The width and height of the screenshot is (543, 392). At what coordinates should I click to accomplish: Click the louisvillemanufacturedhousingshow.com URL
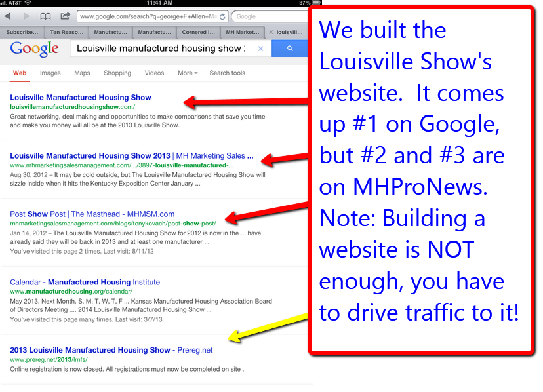pos(72,107)
